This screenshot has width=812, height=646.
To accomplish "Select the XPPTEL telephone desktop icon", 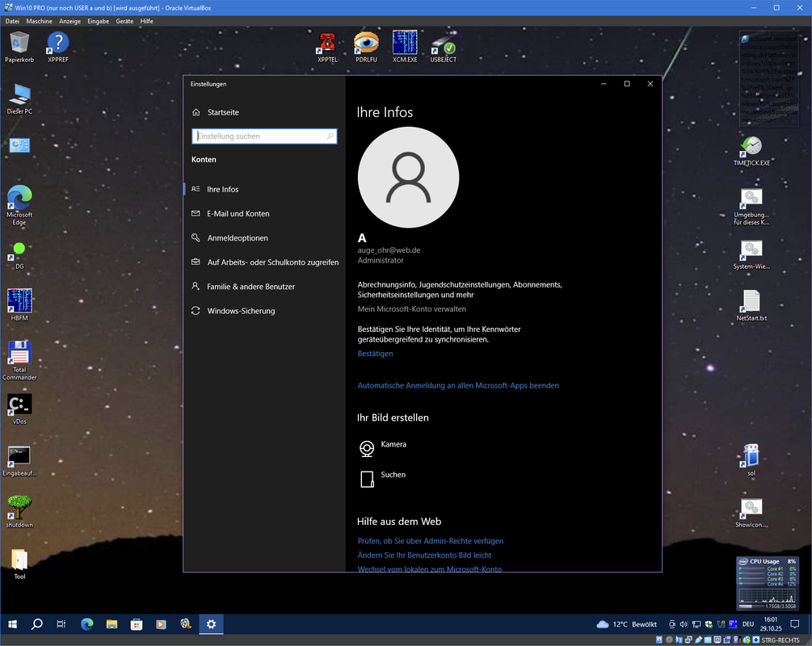I will coord(327,47).
